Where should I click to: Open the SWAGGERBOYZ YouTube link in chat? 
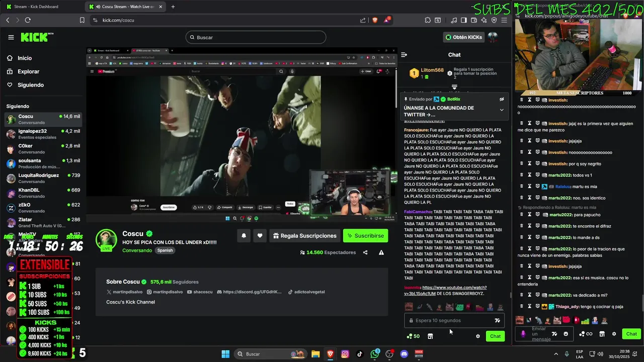(x=445, y=291)
